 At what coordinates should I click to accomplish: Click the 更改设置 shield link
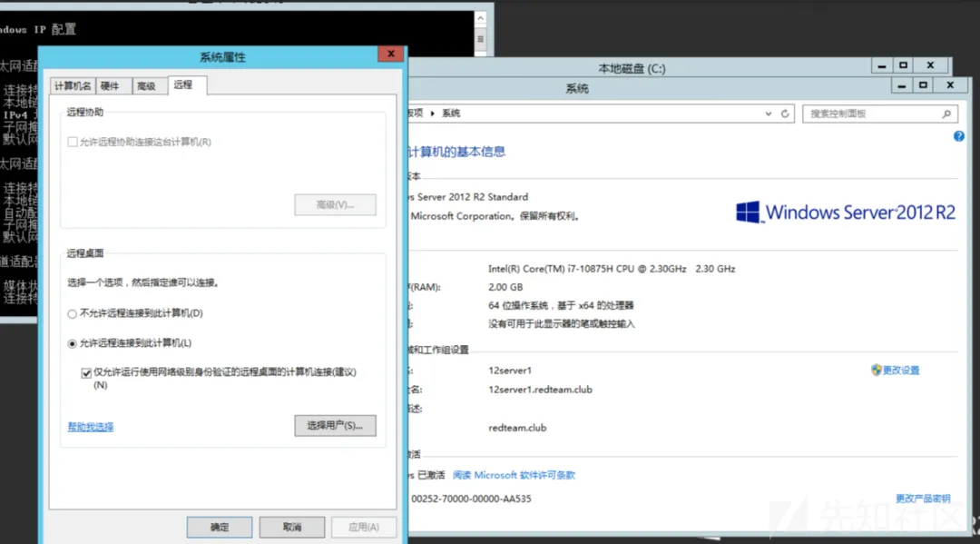tap(895, 371)
